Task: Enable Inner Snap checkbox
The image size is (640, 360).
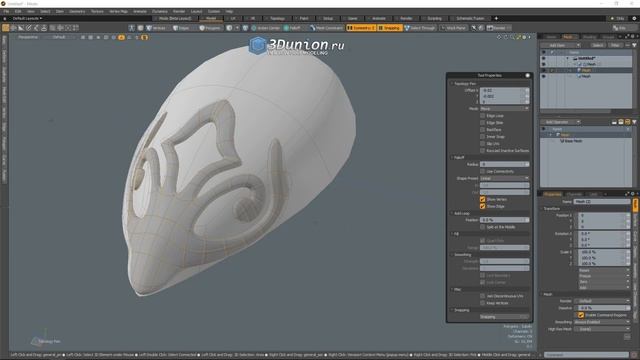Action: 482,137
